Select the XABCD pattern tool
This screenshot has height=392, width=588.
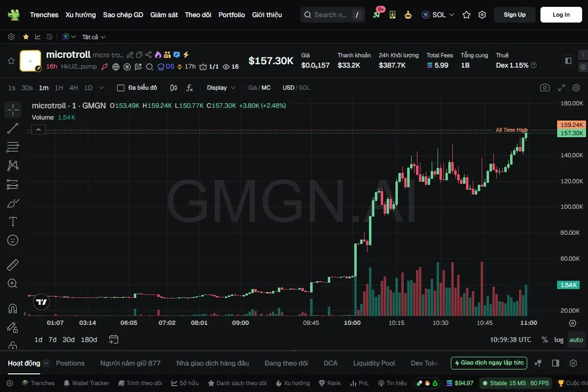[13, 166]
